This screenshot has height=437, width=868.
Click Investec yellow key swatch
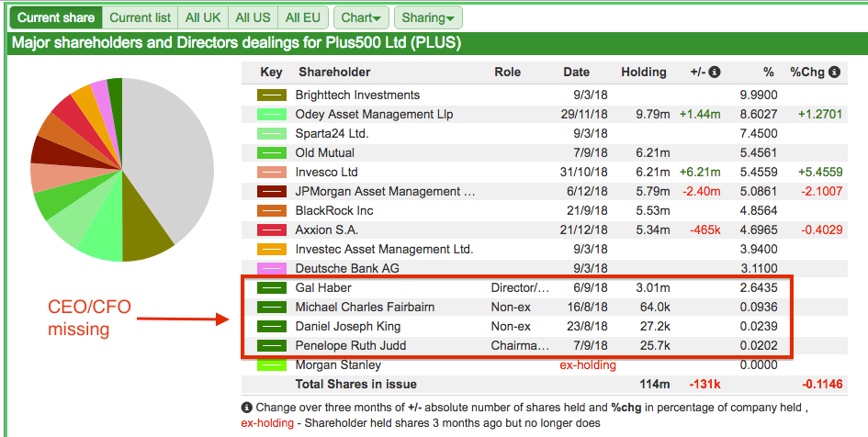tap(271, 250)
